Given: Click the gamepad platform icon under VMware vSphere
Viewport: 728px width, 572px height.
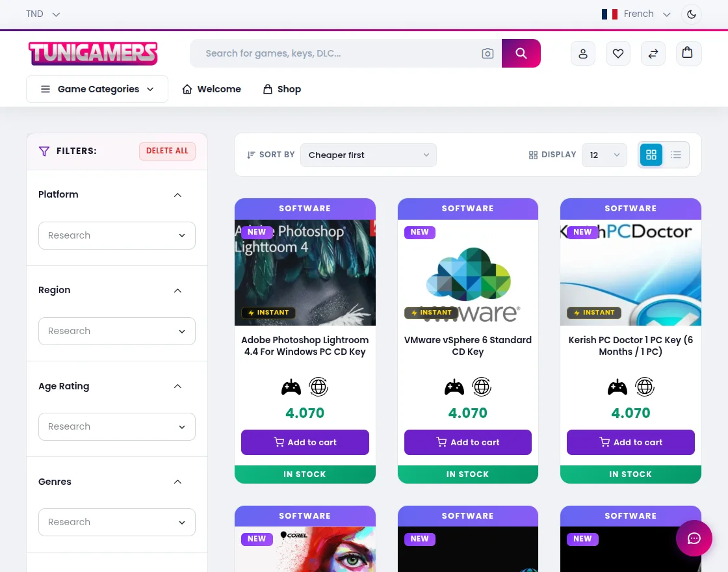Looking at the screenshot, I should point(454,386).
